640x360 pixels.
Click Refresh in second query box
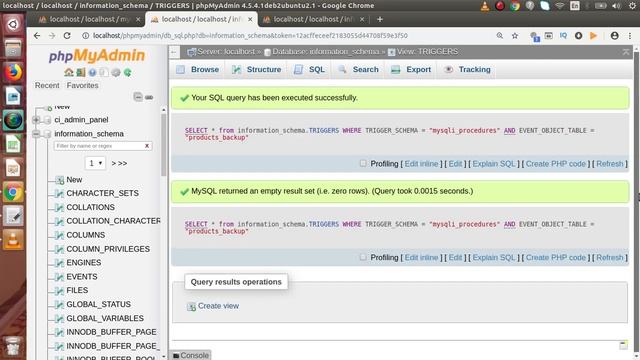click(x=610, y=258)
